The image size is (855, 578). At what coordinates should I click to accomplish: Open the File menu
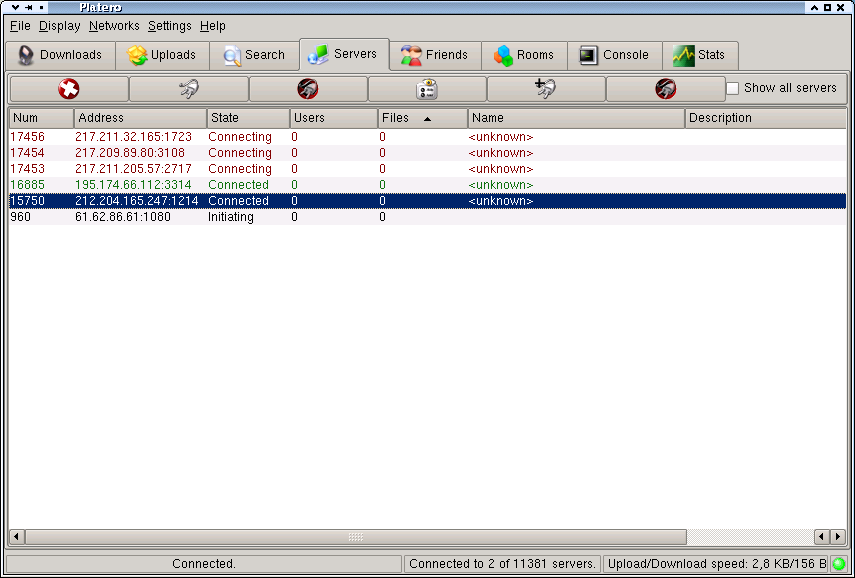20,26
